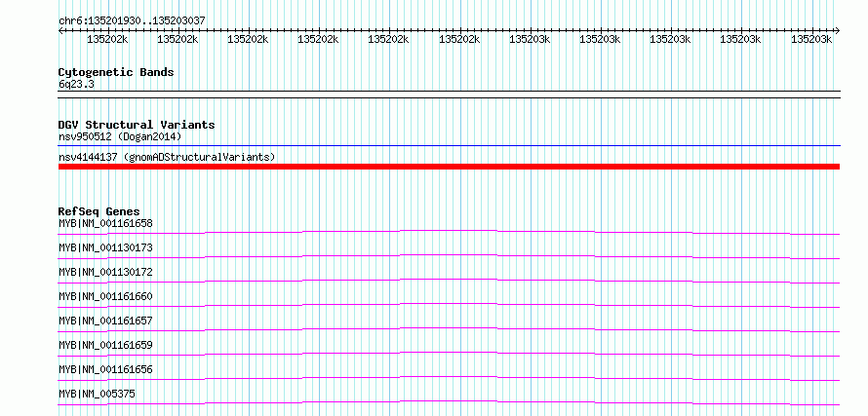Click the chr6:135201930..135203037 region label

pos(132,20)
